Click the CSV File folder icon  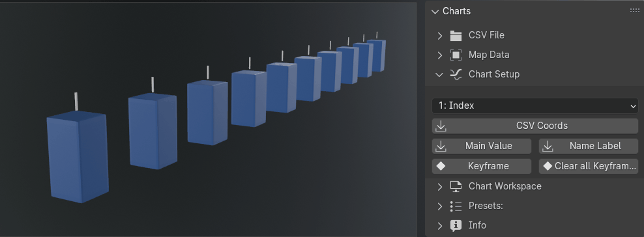(456, 36)
